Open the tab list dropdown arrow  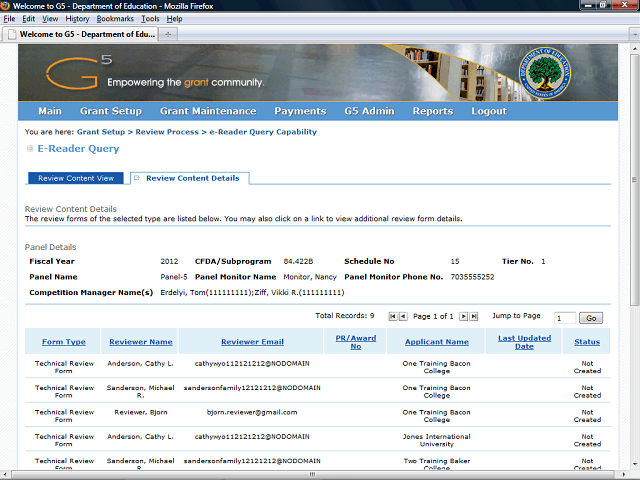(x=634, y=35)
